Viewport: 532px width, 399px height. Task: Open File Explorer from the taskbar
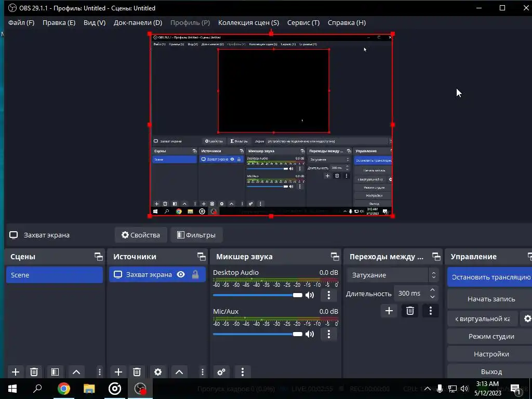[x=89, y=389]
